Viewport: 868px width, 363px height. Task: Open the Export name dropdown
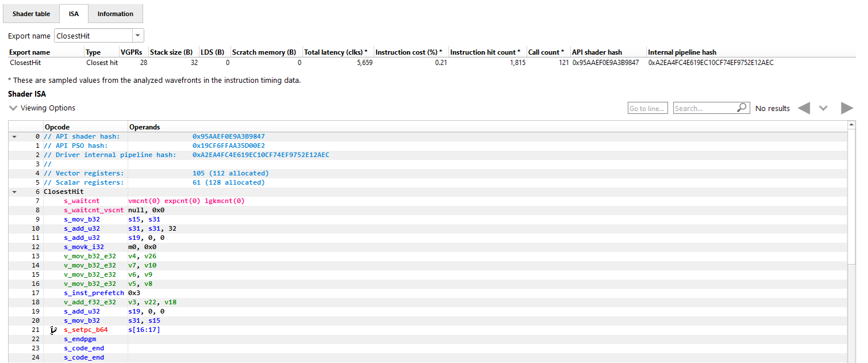(138, 36)
